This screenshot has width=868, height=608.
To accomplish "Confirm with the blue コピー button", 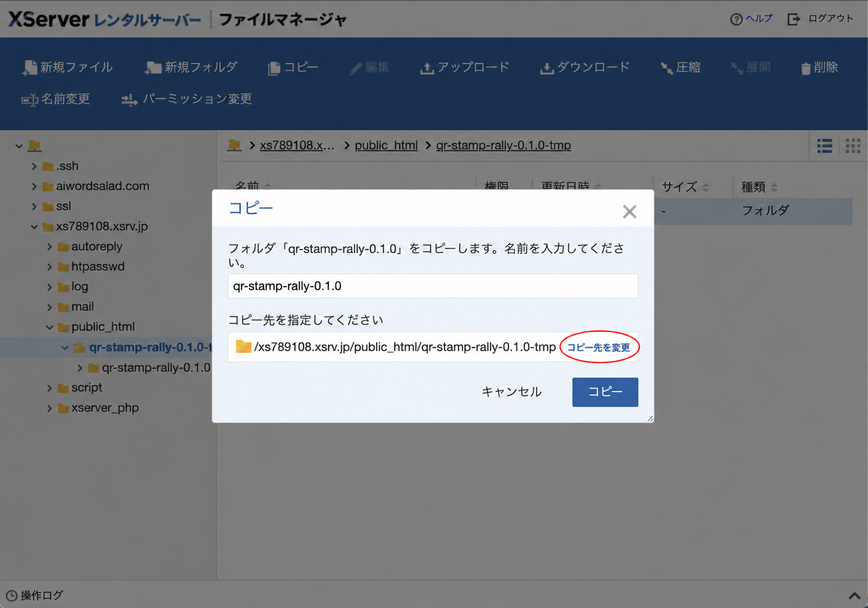I will (605, 392).
